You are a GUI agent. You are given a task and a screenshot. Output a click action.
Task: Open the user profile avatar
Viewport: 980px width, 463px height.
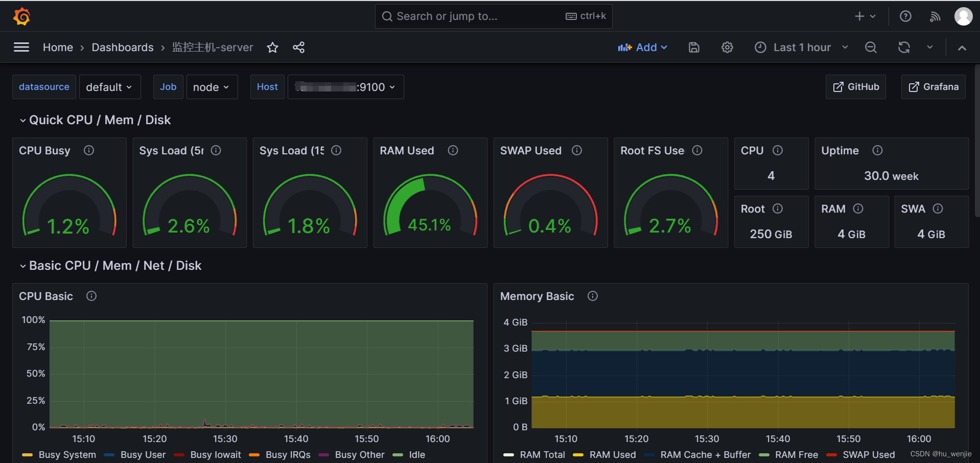964,16
